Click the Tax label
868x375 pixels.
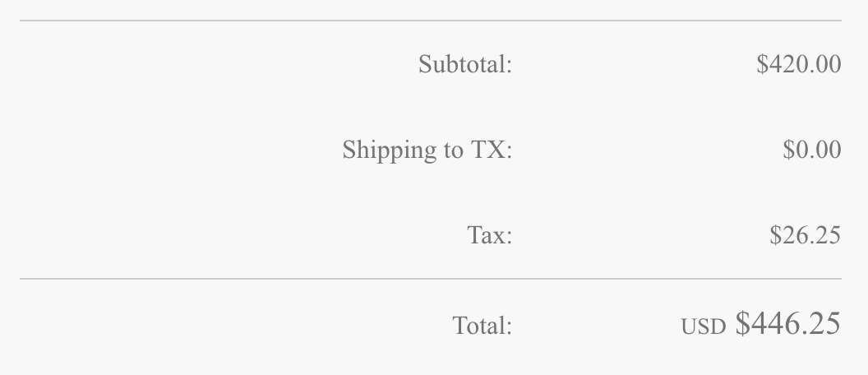tap(489, 235)
